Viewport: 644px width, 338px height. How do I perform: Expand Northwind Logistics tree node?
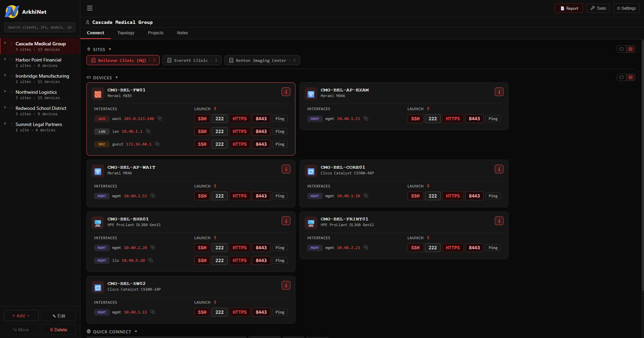click(5, 91)
